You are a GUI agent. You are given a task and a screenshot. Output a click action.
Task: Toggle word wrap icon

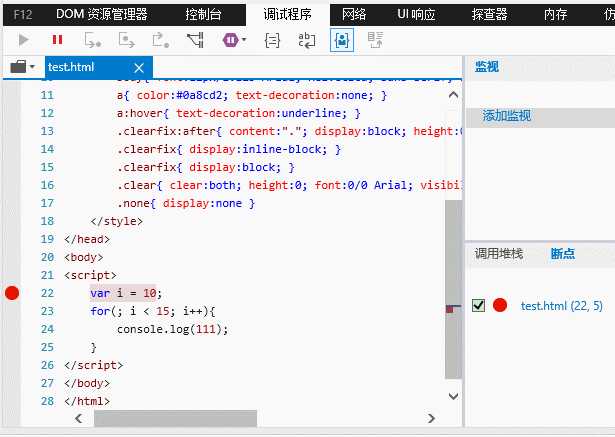pyautogui.click(x=306, y=40)
